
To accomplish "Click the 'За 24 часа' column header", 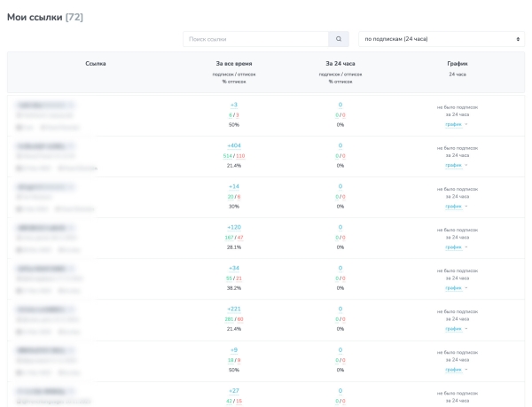I will click(x=340, y=64).
